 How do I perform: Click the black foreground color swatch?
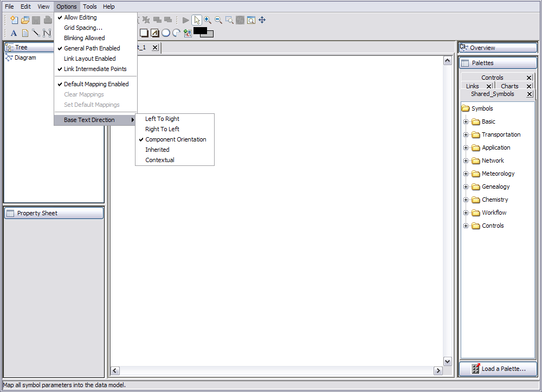tap(199, 31)
